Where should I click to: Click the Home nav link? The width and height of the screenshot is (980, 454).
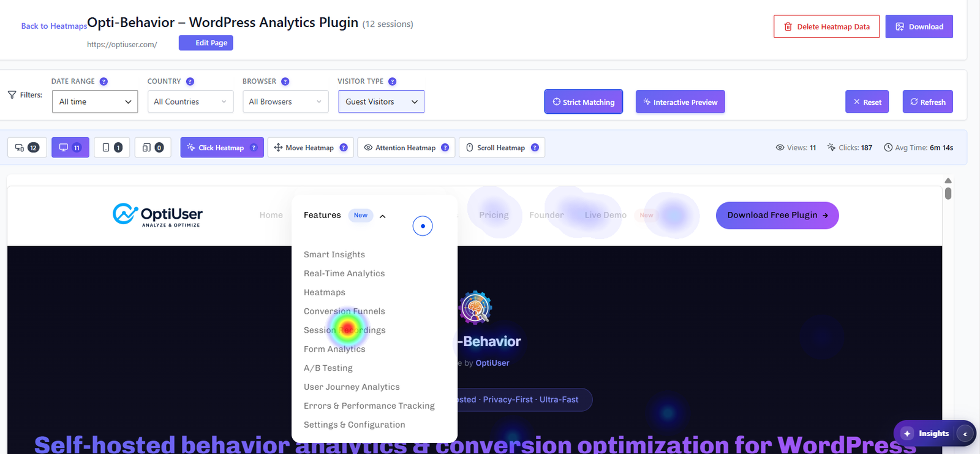[x=271, y=215]
